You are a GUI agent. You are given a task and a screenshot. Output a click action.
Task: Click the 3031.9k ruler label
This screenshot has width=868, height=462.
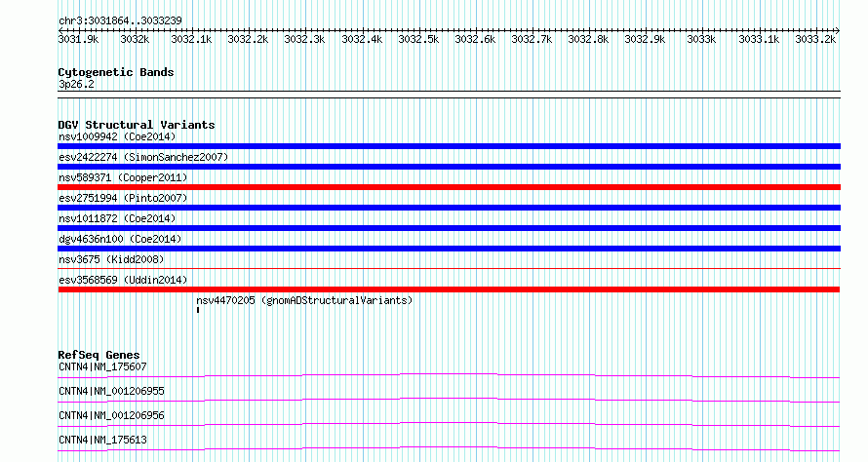[78, 39]
